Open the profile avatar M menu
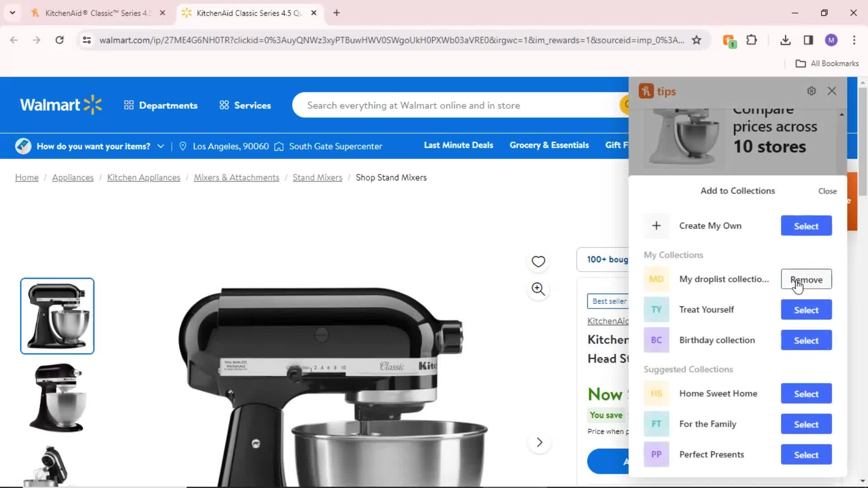 (x=831, y=40)
